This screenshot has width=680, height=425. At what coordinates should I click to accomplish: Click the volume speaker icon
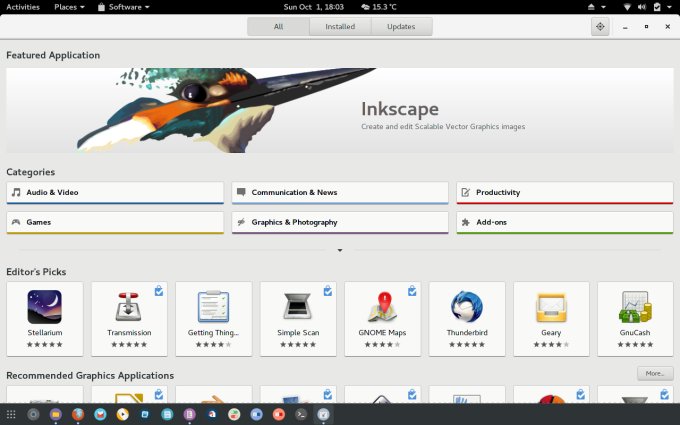coord(642,7)
